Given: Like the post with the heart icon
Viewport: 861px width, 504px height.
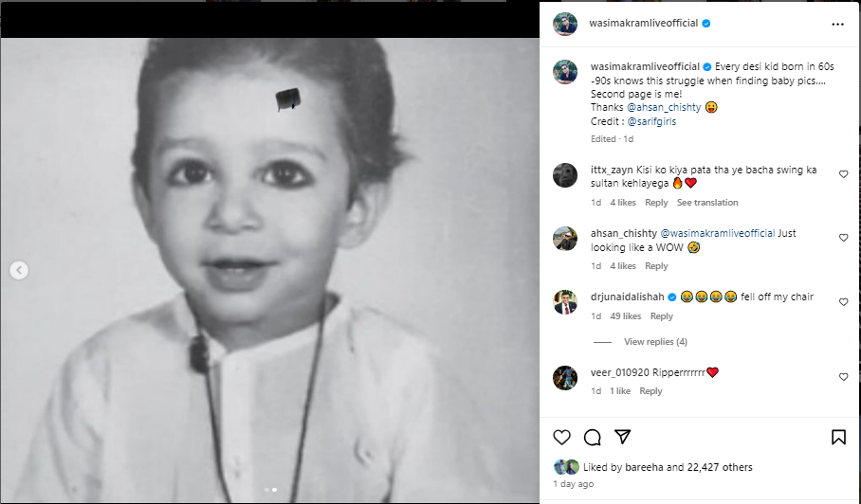Looking at the screenshot, I should click(x=561, y=437).
